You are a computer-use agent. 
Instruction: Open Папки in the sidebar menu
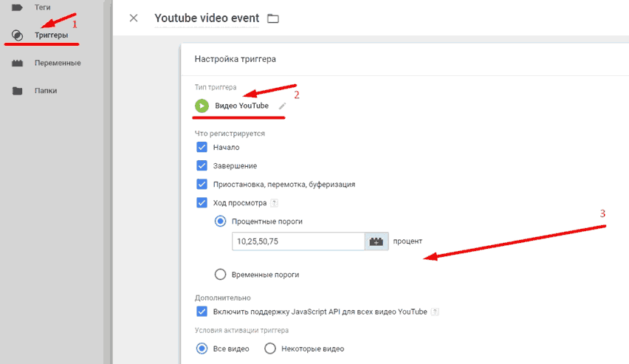46,91
